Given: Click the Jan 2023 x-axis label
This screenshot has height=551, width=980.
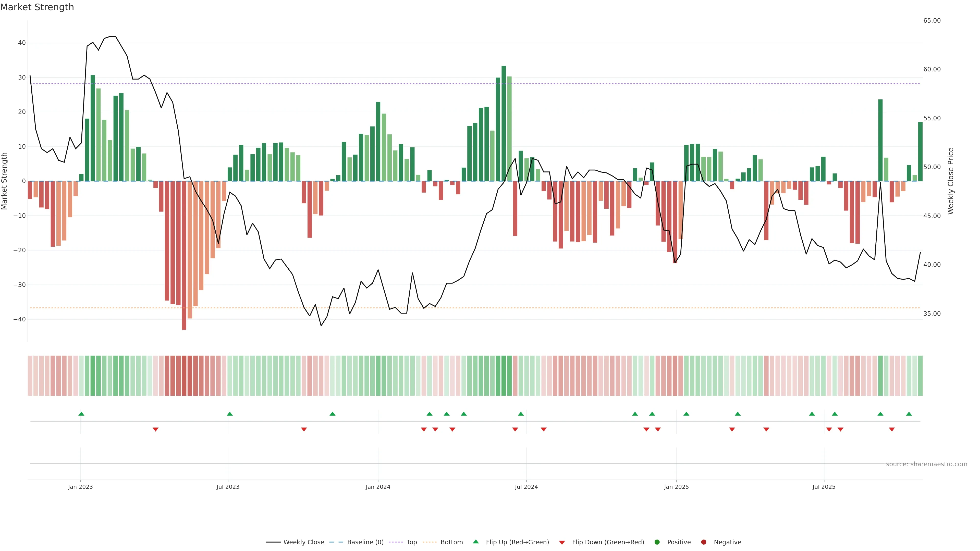Looking at the screenshot, I should point(80,487).
